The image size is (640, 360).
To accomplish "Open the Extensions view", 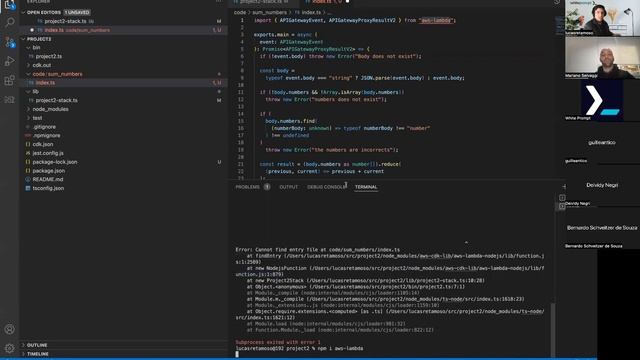I will pyautogui.click(x=9, y=80).
